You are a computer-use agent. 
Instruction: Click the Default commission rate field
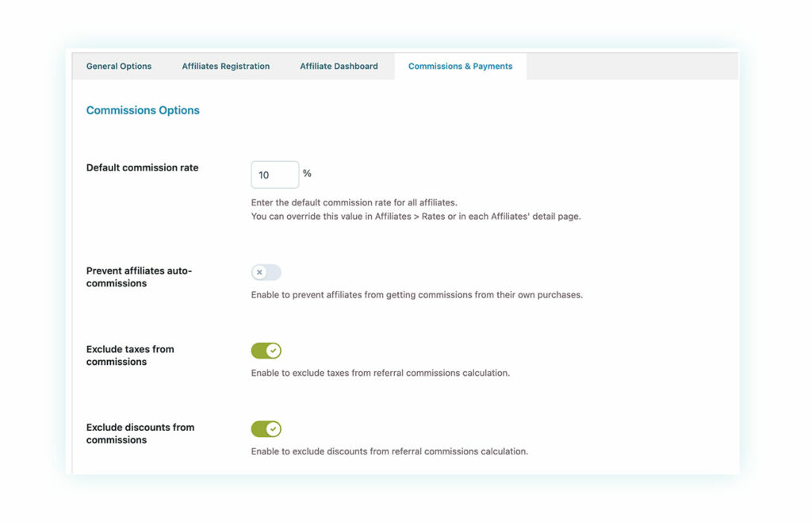274,175
